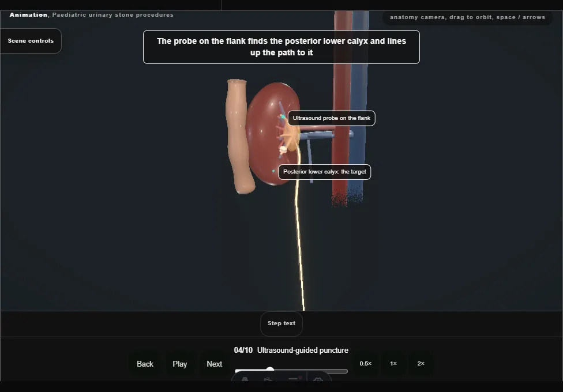This screenshot has width=563, height=392.
Task: Select the 'Posterior lower calyx: the target' label
Action: 325,172
